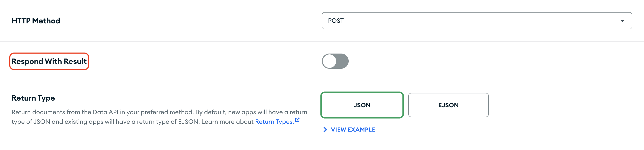The height and width of the screenshot is (150, 644).
Task: Expand the View Example chevron arrow
Action: click(x=325, y=129)
